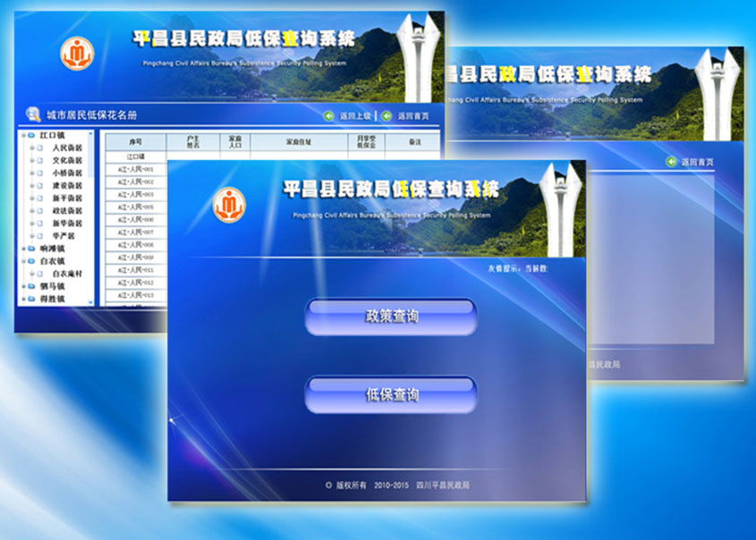
Task: Click the magnifier icon beside 城市居民低保花名册
Action: pos(33,114)
